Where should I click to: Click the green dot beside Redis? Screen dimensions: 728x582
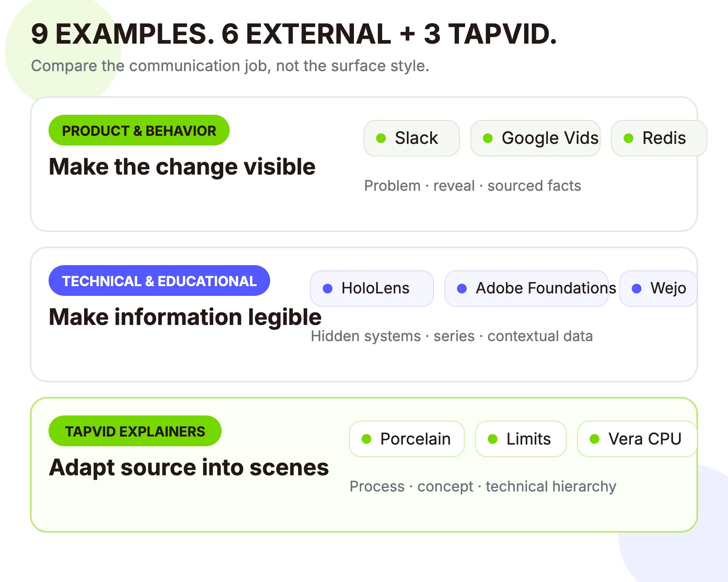tap(629, 138)
